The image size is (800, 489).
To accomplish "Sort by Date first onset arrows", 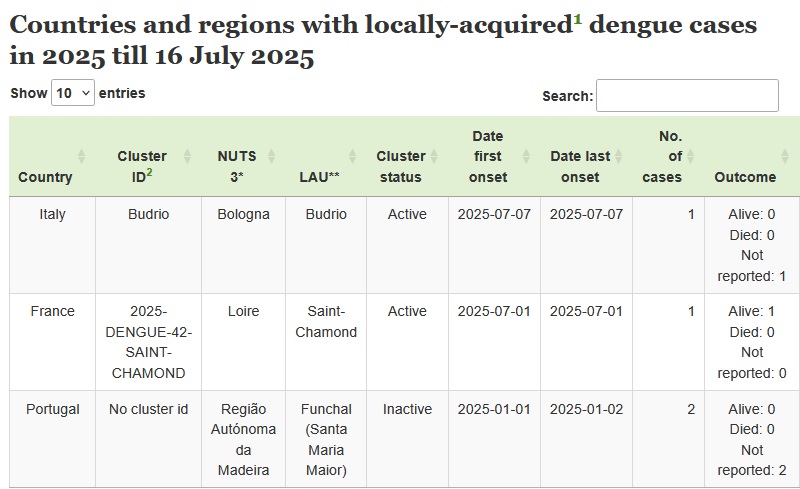I will 526,156.
